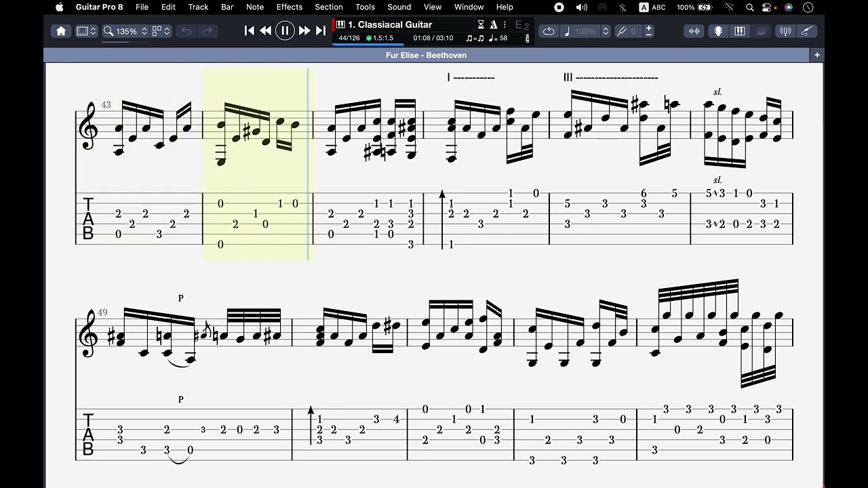This screenshot has width=868, height=488.
Task: Open the LCD three-dots options menu
Action: pos(505,24)
